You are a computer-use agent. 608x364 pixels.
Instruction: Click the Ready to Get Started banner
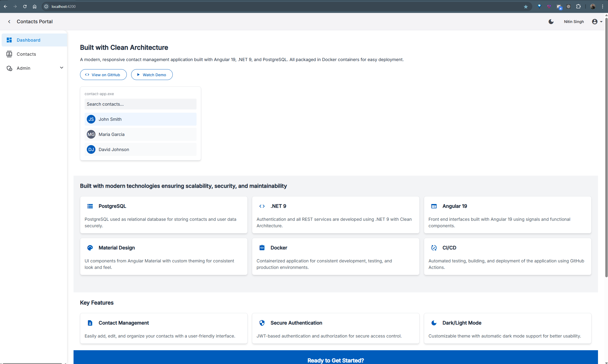(x=335, y=357)
